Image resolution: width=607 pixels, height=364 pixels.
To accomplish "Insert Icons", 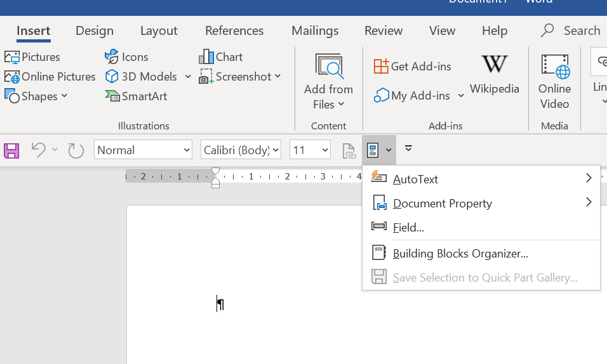I will 126,57.
